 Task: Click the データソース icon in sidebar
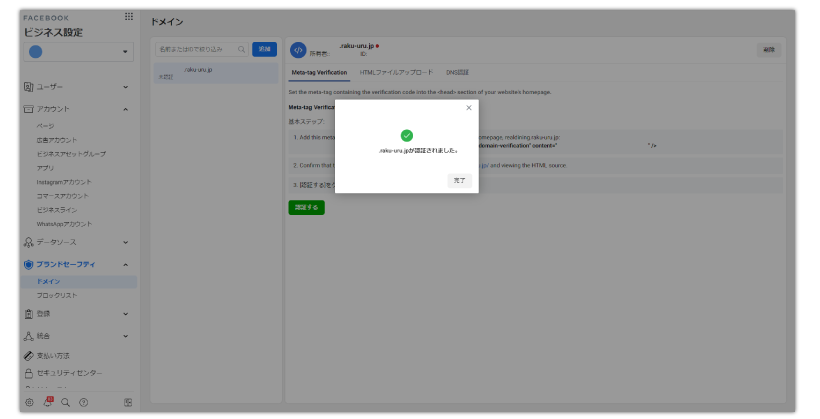(x=29, y=242)
